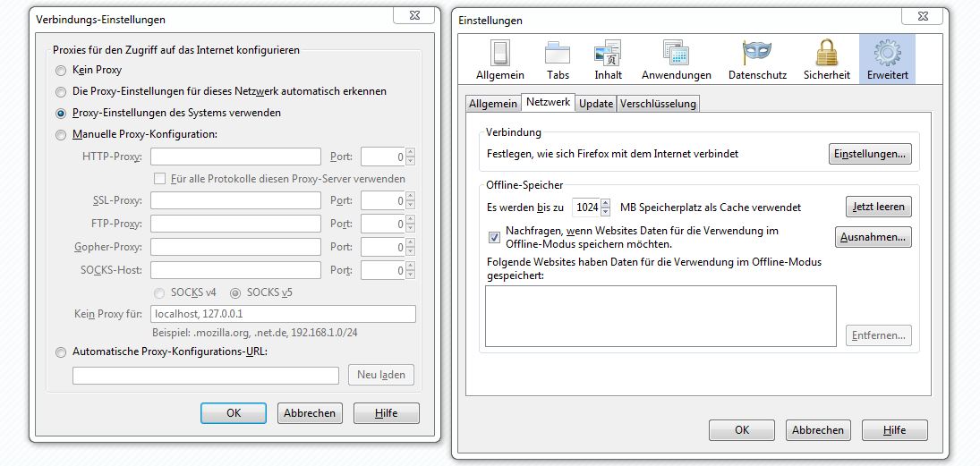Select Proxy-Einstellungen des Systems verwenden
The height and width of the screenshot is (466, 980).
[61, 114]
